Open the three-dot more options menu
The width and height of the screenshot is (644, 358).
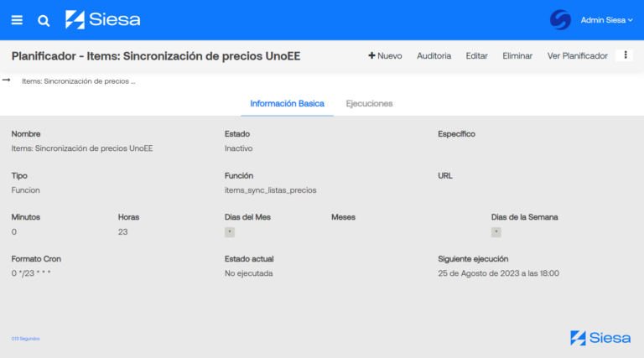click(x=625, y=55)
